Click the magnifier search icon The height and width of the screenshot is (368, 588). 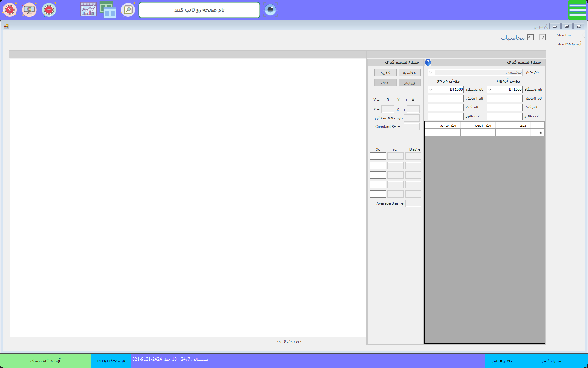pos(128,10)
